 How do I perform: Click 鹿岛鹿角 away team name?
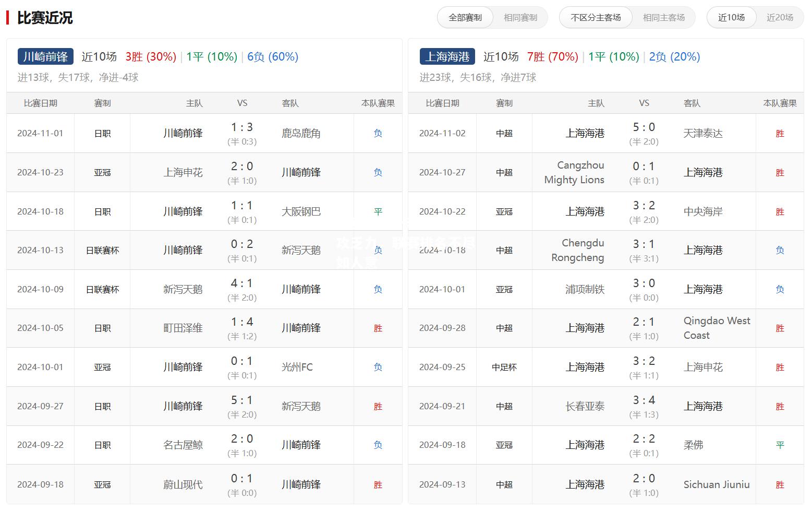[x=301, y=134]
